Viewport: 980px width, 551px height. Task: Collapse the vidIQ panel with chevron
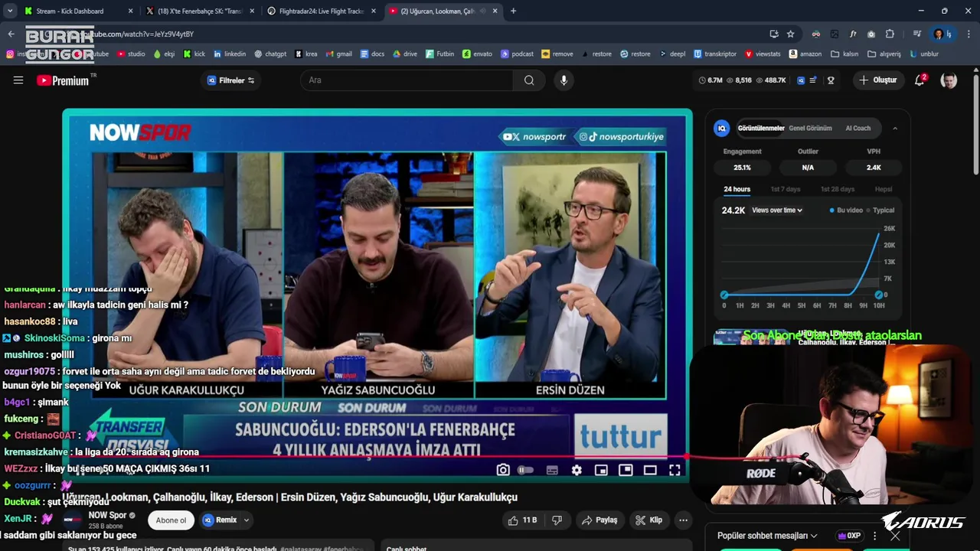(x=895, y=129)
